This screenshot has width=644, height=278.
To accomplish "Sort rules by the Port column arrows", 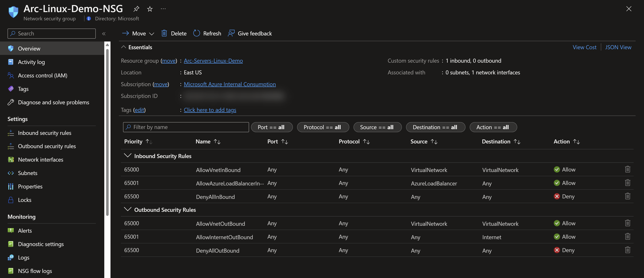I will [x=284, y=142].
